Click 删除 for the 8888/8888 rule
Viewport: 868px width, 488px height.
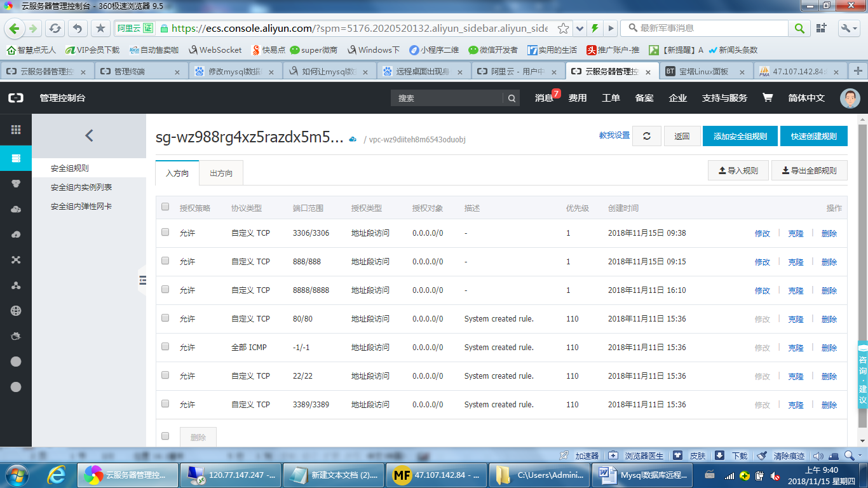click(x=829, y=290)
